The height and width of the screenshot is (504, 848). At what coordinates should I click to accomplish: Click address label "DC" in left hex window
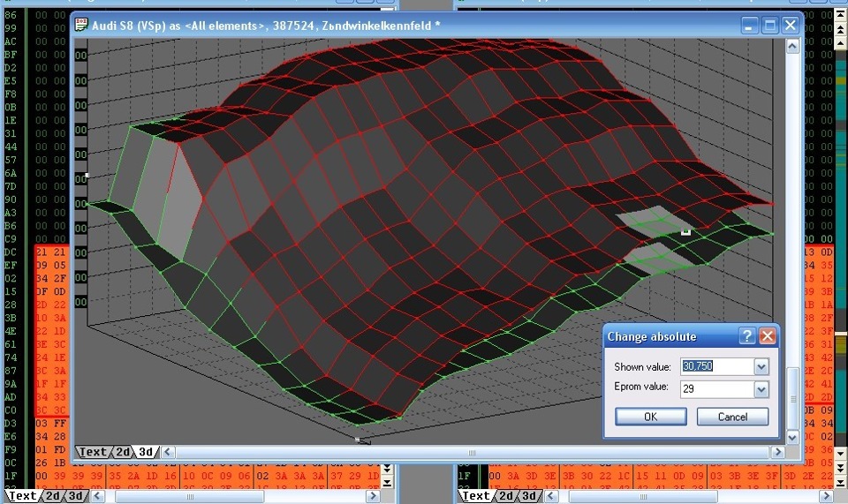(x=11, y=252)
